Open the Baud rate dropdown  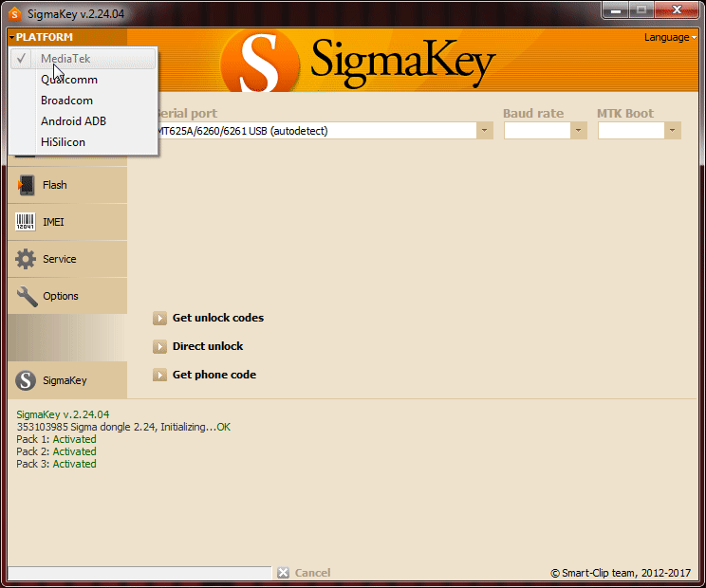pyautogui.click(x=579, y=131)
